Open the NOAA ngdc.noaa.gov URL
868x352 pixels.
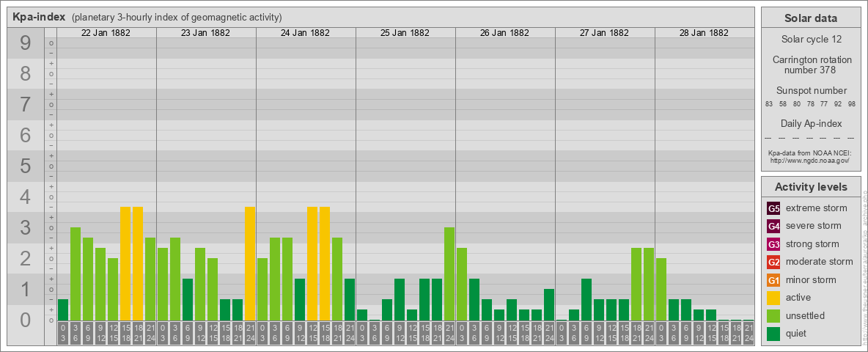811,160
